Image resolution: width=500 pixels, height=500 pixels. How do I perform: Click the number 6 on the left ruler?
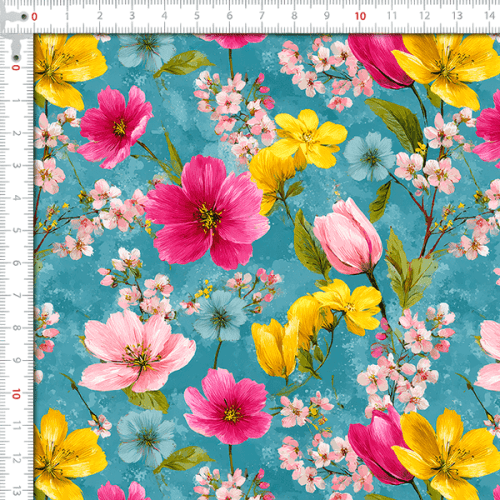point(16,263)
